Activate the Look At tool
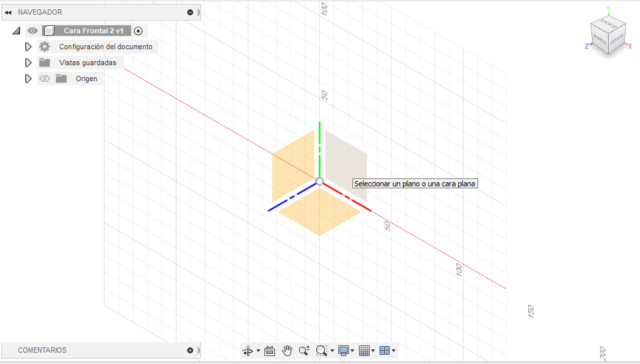 [270, 351]
